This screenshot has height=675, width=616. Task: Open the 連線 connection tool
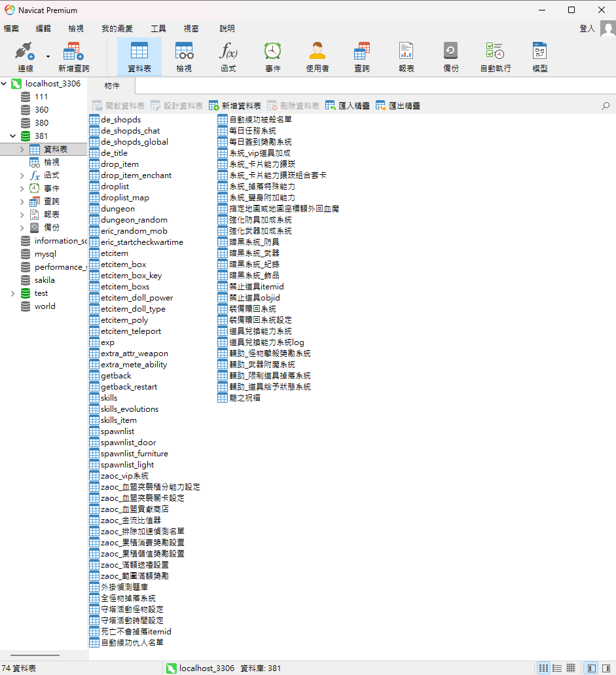pyautogui.click(x=25, y=57)
